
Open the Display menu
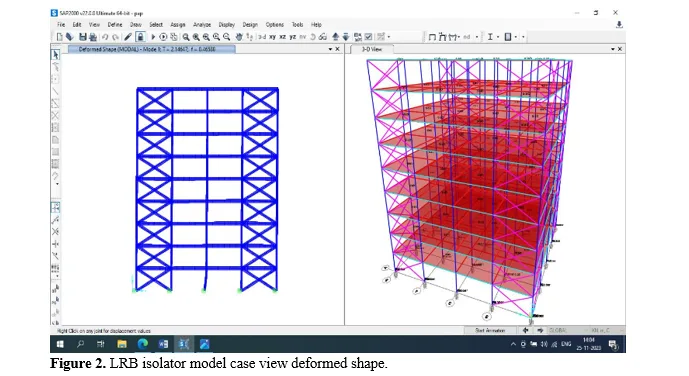coord(227,25)
